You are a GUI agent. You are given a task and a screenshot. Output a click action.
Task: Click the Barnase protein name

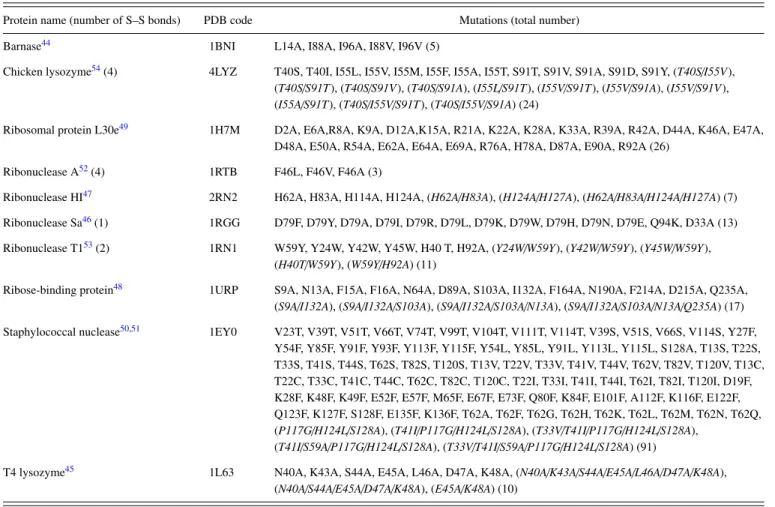22,46
